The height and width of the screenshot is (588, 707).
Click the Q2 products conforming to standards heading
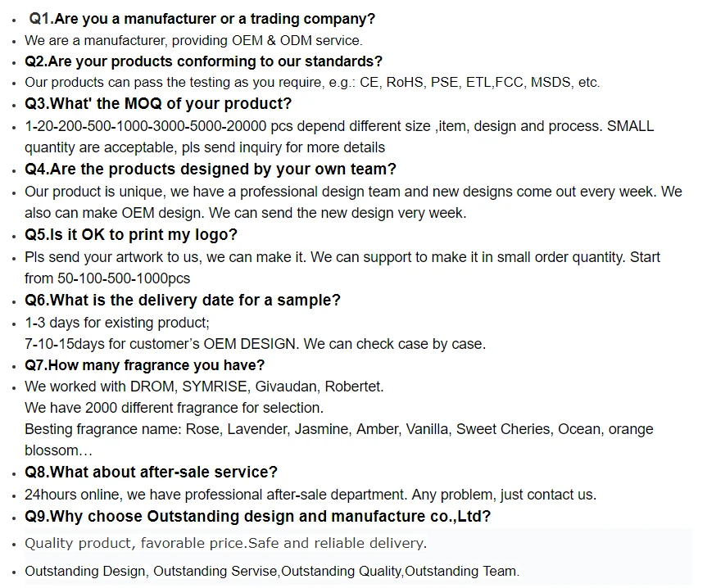[203, 61]
